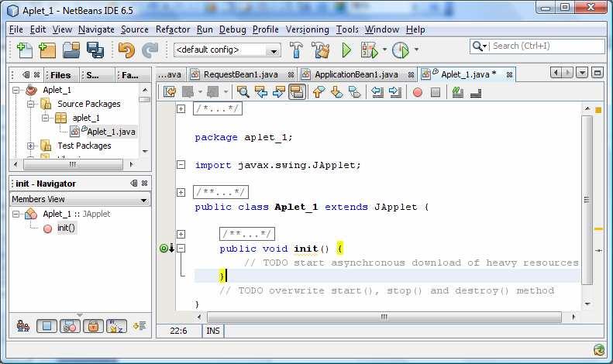Show opened documents list dropdown
The image size is (613, 364).
pos(582,73)
